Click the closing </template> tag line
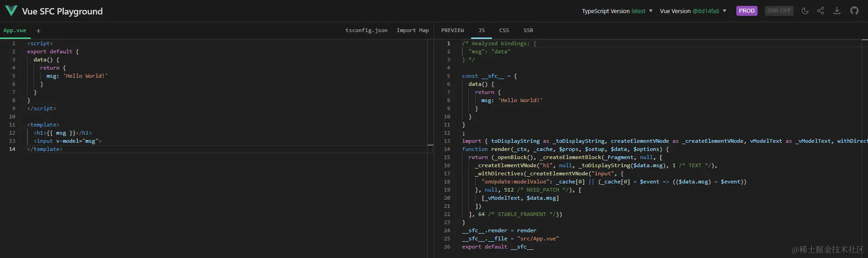 [45, 149]
